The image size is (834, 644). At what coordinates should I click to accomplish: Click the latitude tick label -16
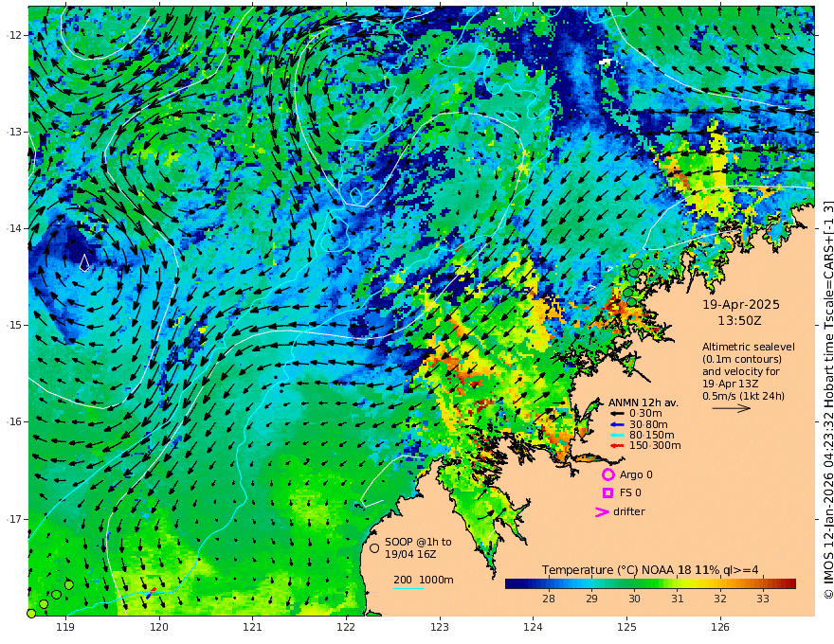click(15, 421)
